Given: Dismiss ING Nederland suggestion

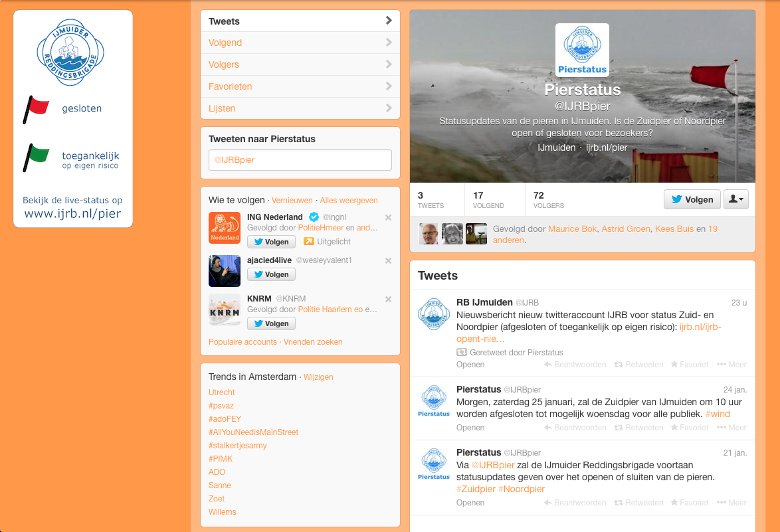Looking at the screenshot, I should 389,217.
